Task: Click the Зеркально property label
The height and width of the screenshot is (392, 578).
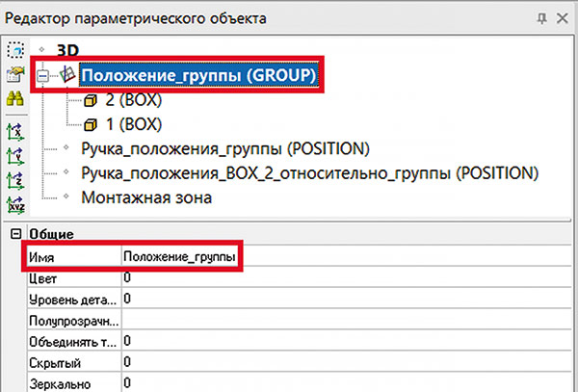Action: tap(60, 384)
